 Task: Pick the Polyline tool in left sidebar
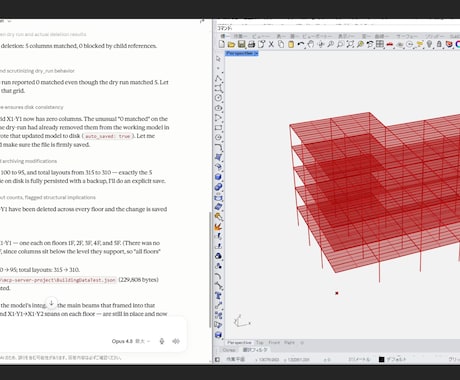tap(218, 79)
